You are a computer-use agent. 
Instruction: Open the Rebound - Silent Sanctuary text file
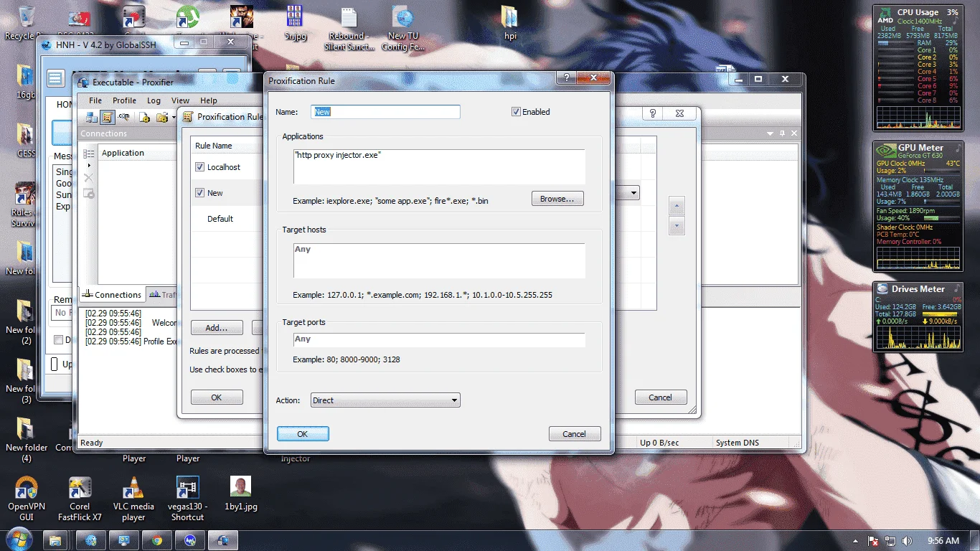click(x=349, y=29)
